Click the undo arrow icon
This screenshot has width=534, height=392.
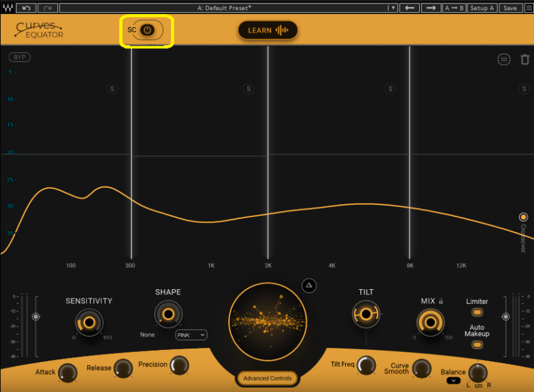pyautogui.click(x=26, y=8)
